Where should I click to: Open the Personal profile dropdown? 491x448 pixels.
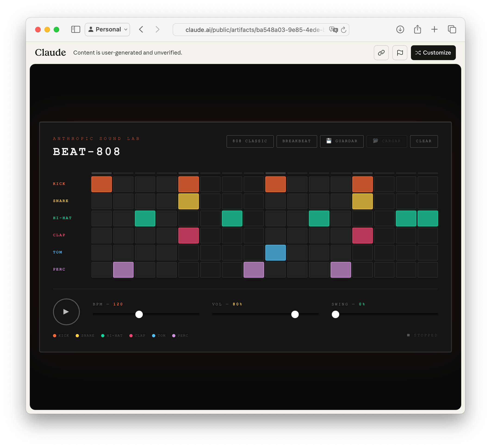point(107,29)
